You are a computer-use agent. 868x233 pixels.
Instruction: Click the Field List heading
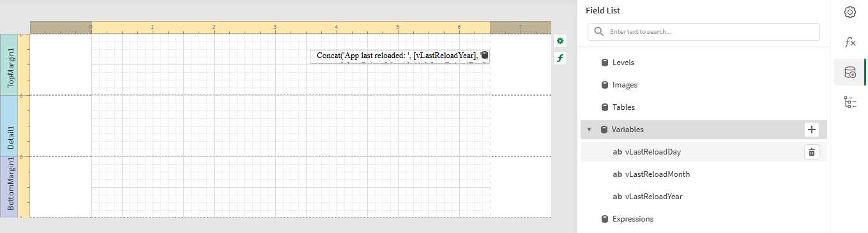point(602,10)
